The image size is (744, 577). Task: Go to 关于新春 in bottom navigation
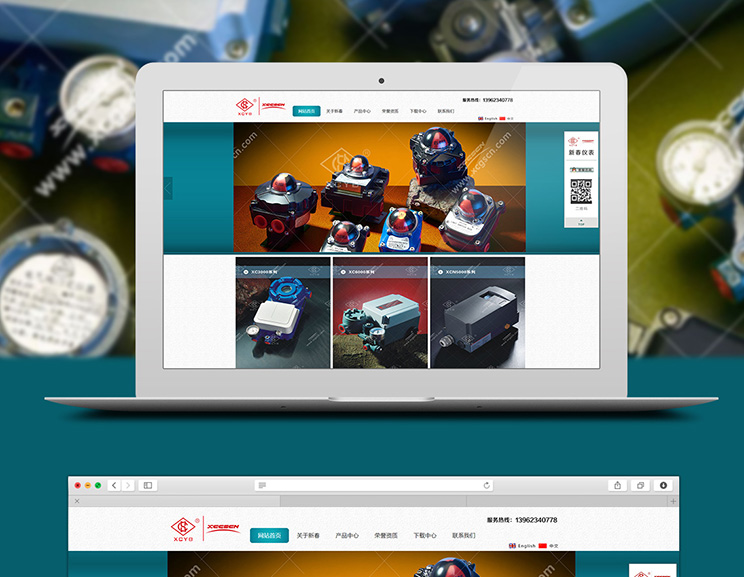(x=308, y=536)
